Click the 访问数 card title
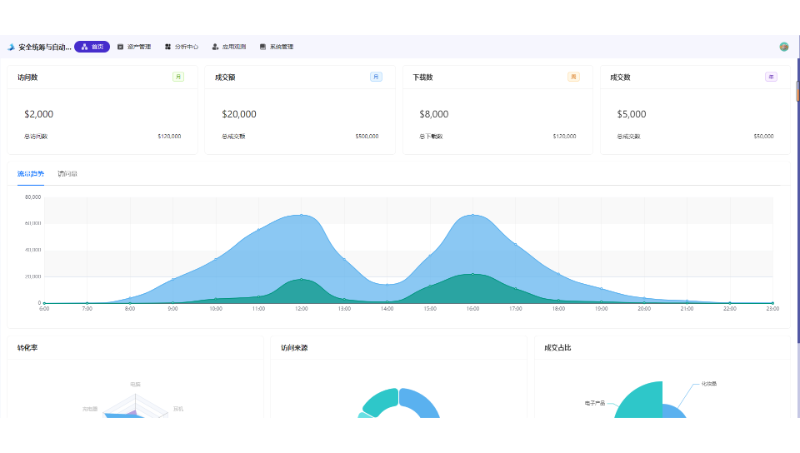800x453 pixels. coord(28,78)
